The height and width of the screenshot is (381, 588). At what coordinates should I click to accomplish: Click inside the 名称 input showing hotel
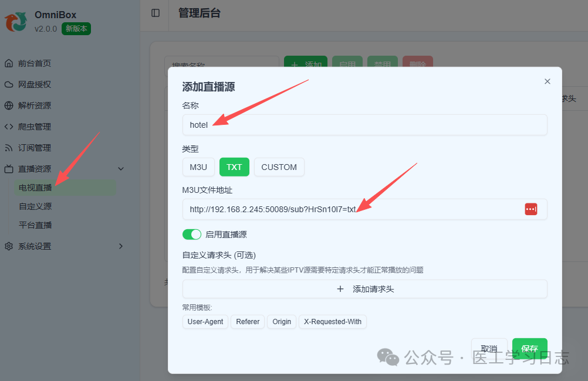(x=364, y=125)
